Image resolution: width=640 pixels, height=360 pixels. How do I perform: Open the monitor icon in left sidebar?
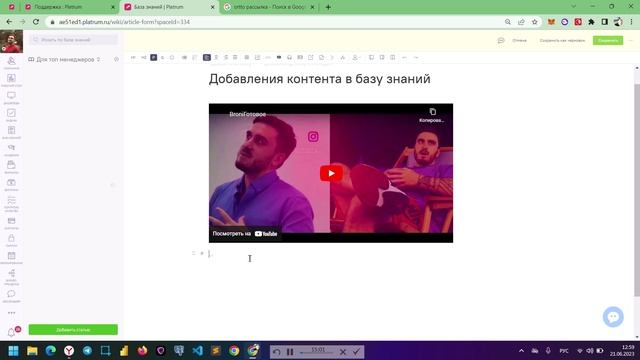click(11, 96)
